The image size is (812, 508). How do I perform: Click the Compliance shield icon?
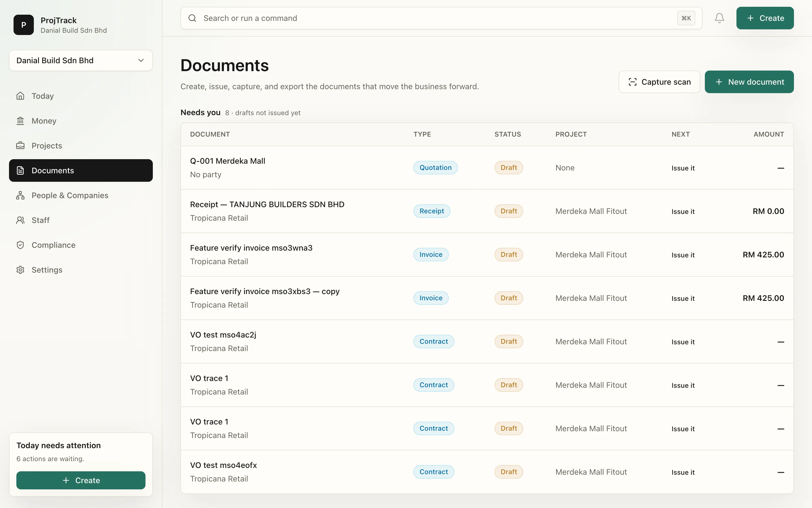point(21,245)
